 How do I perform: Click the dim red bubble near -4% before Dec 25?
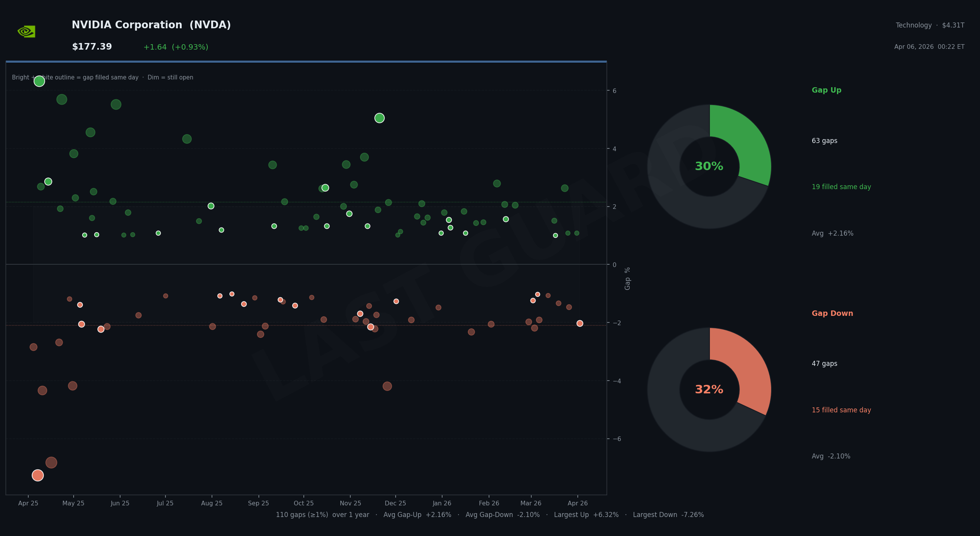(x=387, y=386)
